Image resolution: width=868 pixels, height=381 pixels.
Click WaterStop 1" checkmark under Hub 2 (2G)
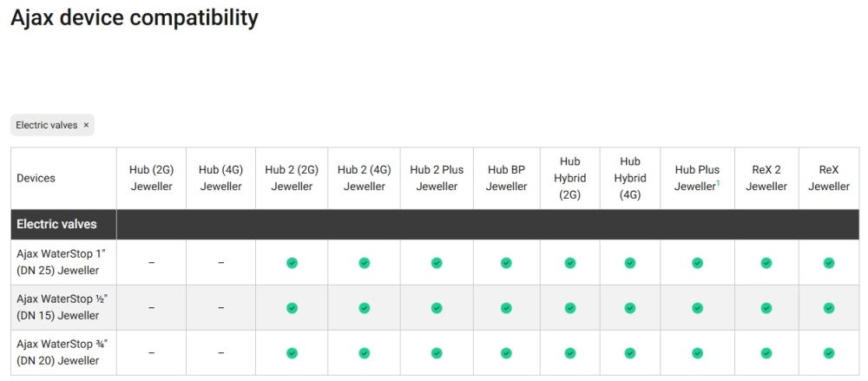(292, 263)
